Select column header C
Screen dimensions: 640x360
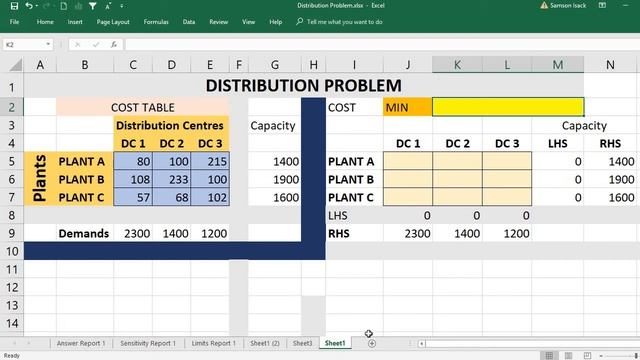point(133,64)
